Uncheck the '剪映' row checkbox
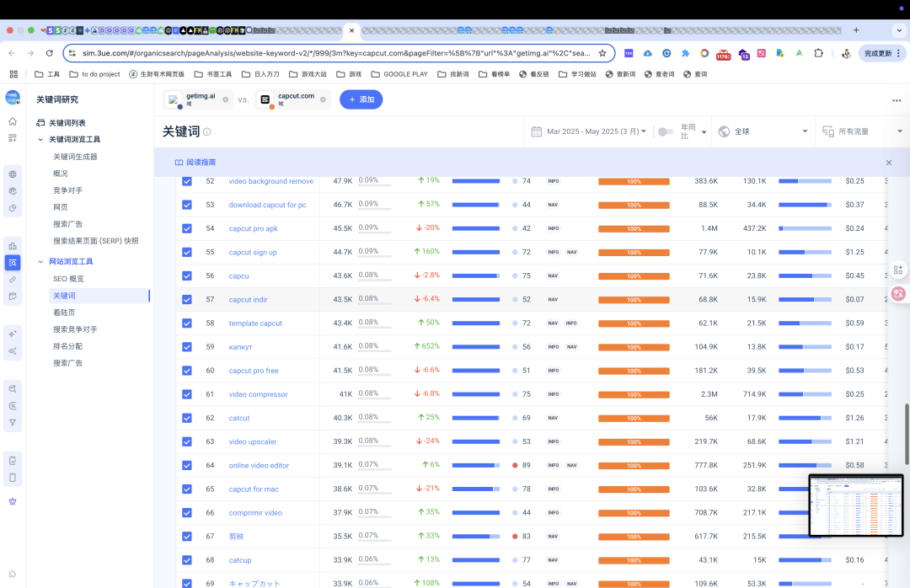910x588 pixels. coord(187,537)
